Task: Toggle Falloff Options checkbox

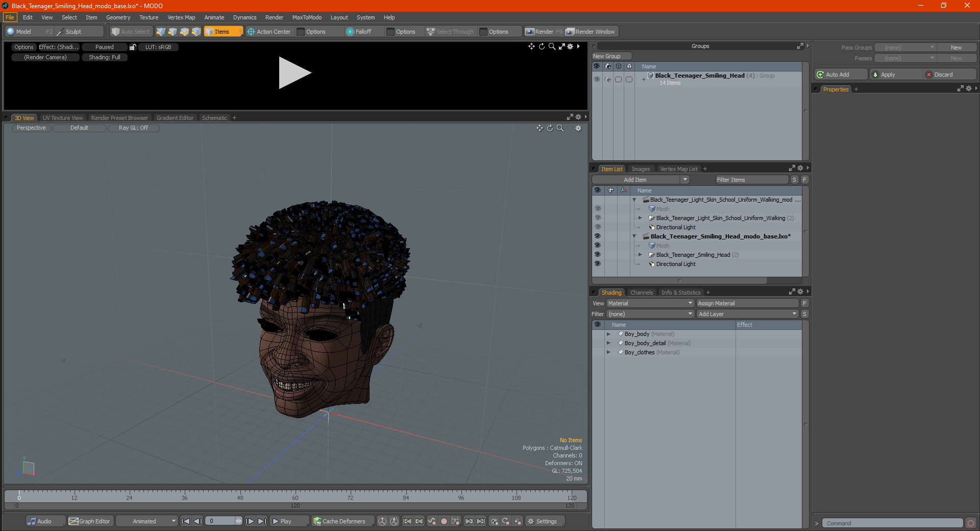Action: 390,32
